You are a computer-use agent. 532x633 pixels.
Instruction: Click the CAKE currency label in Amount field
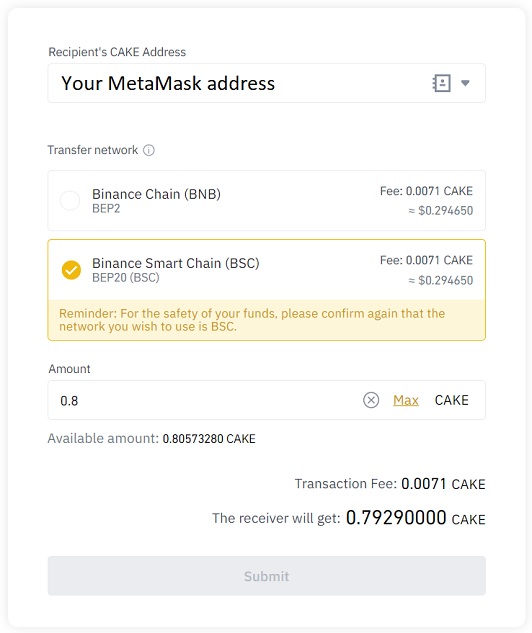pos(451,400)
